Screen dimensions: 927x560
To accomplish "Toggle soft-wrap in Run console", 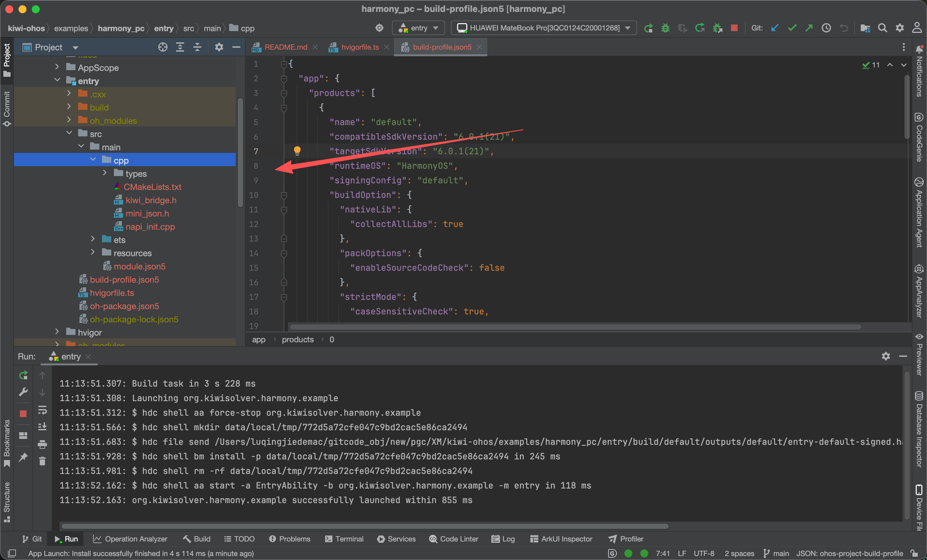I will [x=42, y=410].
